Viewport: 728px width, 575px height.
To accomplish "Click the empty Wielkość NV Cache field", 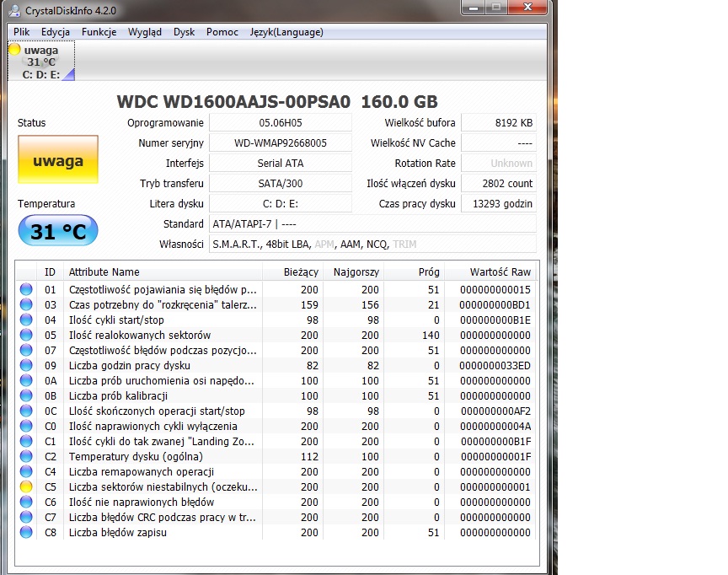I will click(x=499, y=143).
